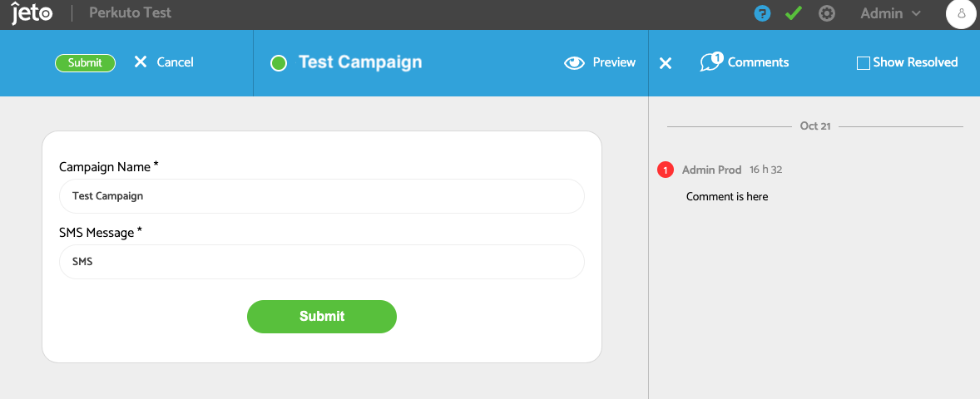This screenshot has height=399, width=980.
Task: Click the user avatar circle
Action: tap(962, 14)
